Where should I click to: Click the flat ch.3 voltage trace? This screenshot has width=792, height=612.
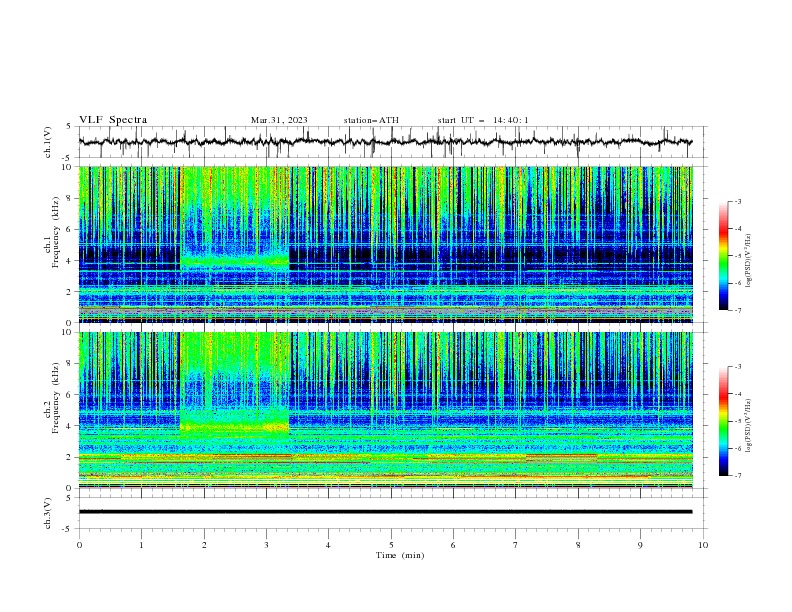click(385, 512)
